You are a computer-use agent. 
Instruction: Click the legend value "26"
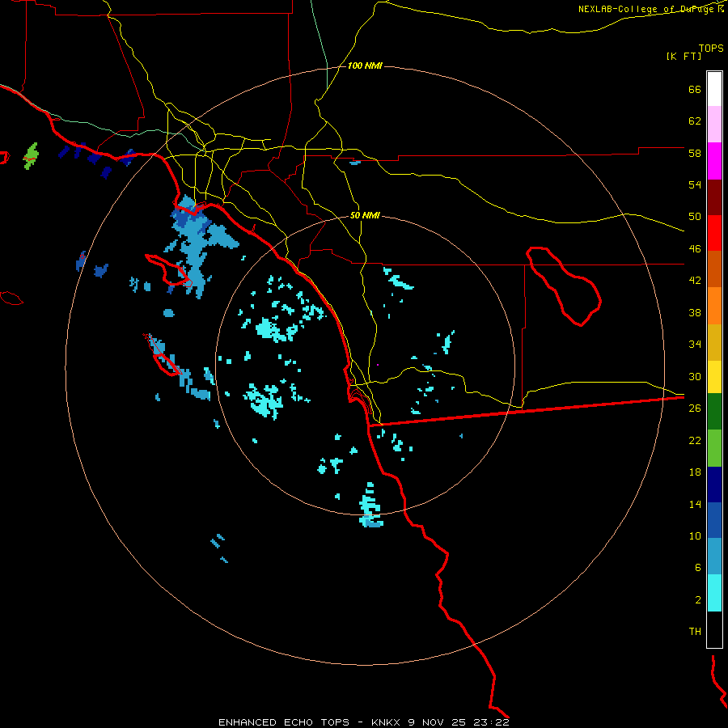(x=695, y=408)
